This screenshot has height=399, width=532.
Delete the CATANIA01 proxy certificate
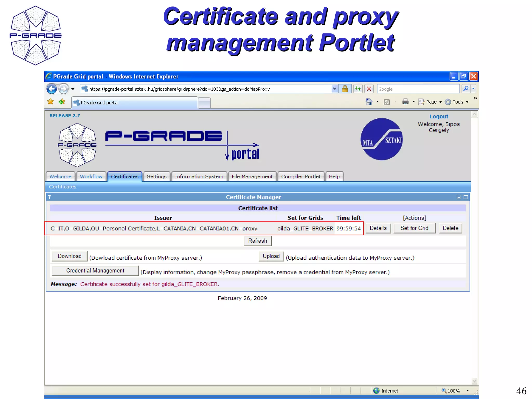(450, 228)
